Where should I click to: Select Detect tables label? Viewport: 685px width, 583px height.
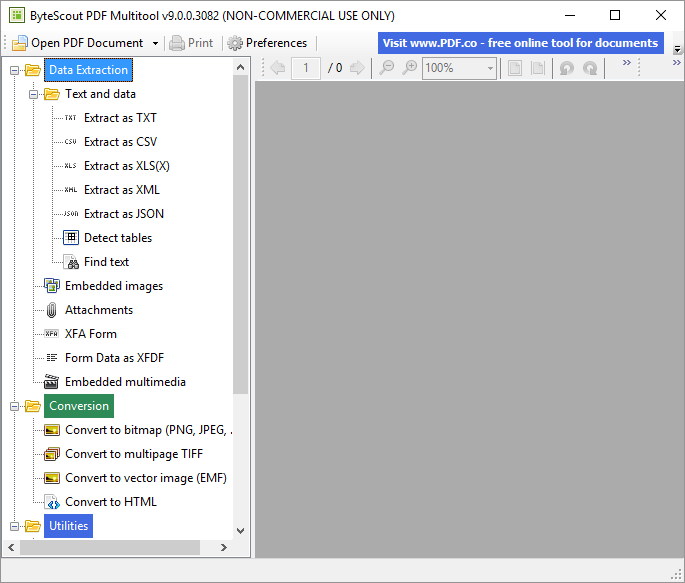pyautogui.click(x=118, y=238)
